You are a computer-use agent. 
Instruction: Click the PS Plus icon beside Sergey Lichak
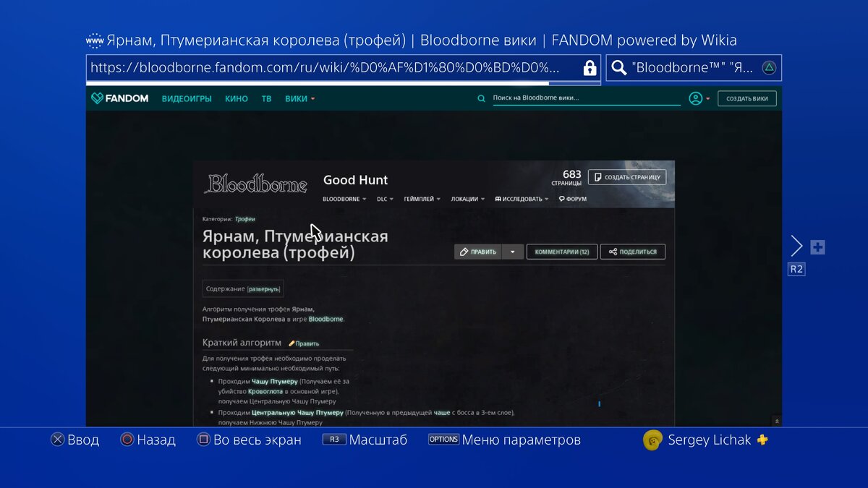761,439
